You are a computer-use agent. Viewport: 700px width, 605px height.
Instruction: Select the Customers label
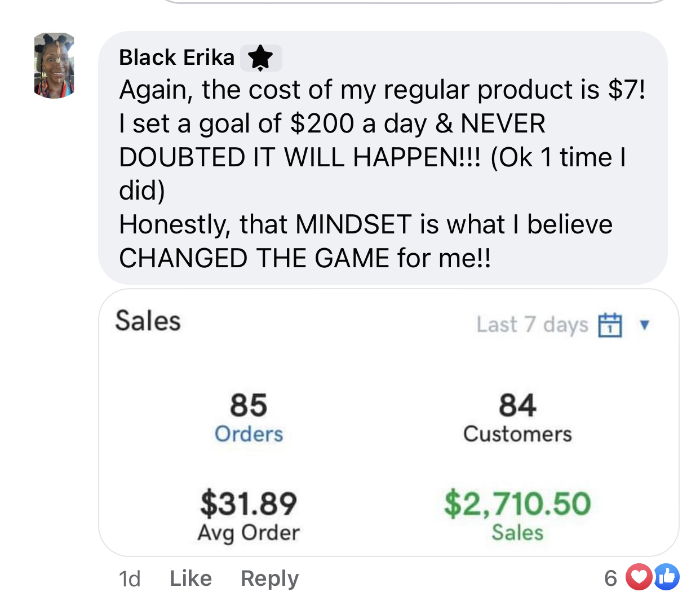pyautogui.click(x=517, y=434)
